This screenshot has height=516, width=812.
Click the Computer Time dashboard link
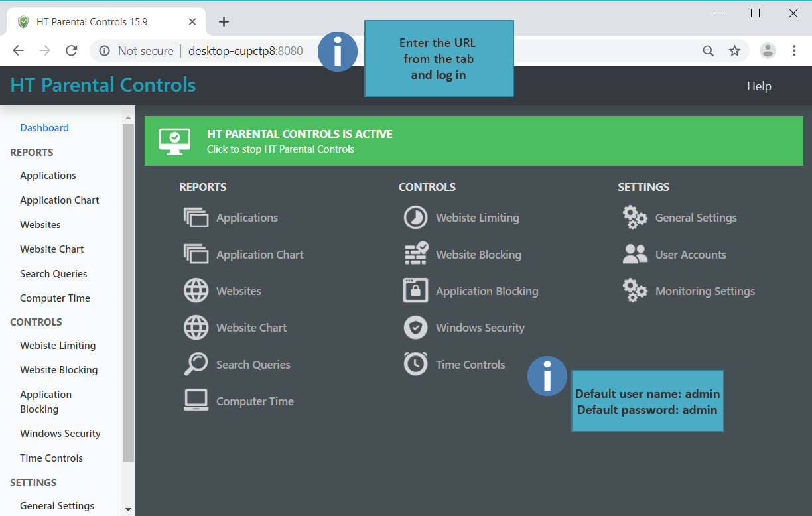255,401
